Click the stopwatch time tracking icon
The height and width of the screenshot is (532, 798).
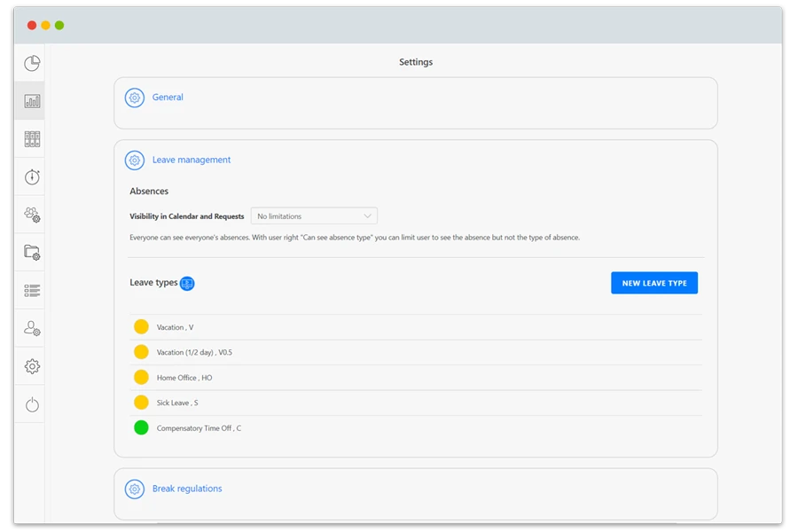(x=32, y=176)
